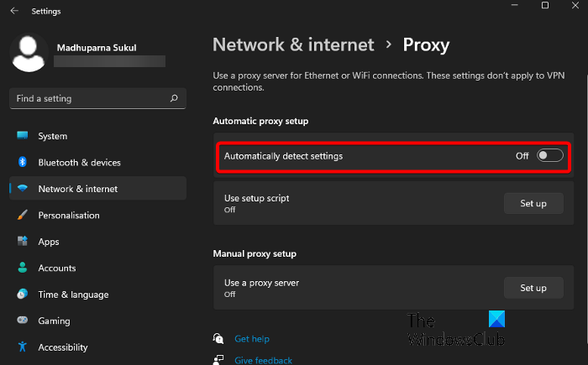Click the Accounts person icon
This screenshot has width=588, height=365.
(x=23, y=269)
